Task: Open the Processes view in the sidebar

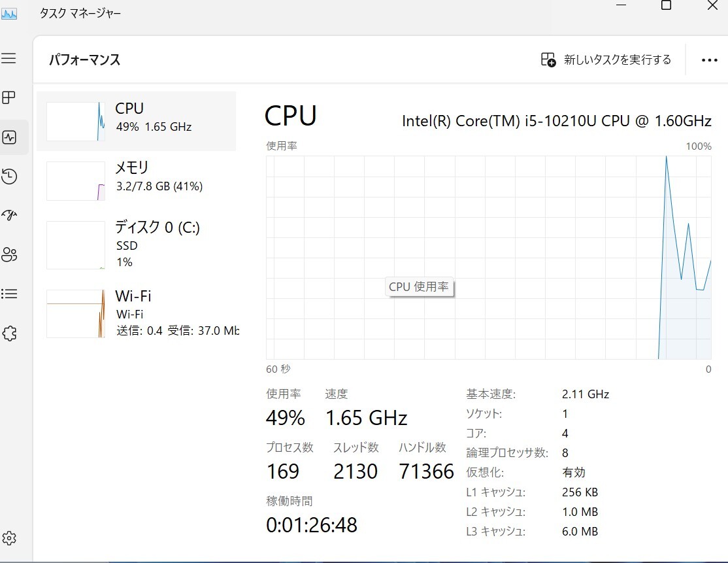Action: tap(9, 97)
